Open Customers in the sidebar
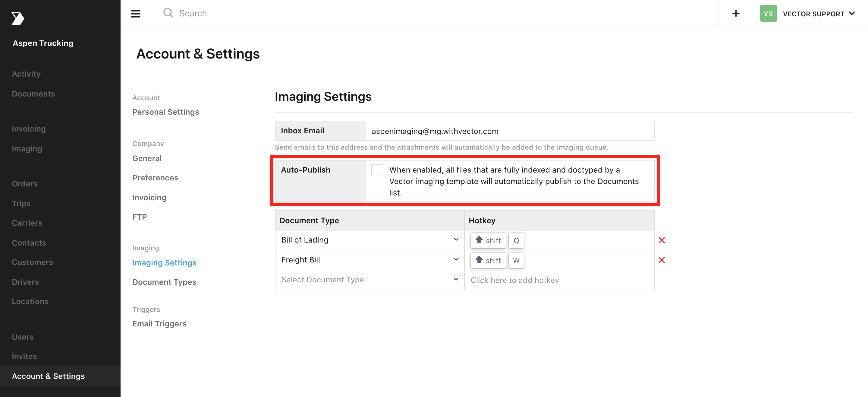The image size is (868, 397). coord(32,262)
